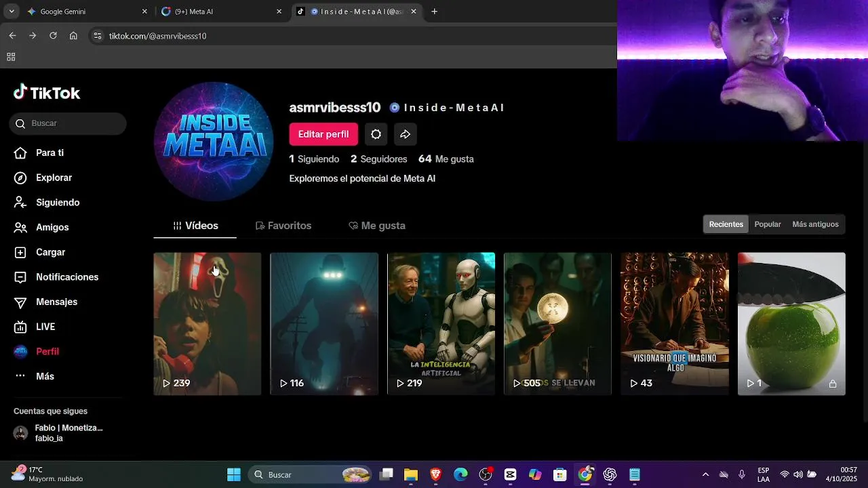Sort videos by Popular

pyautogui.click(x=768, y=224)
